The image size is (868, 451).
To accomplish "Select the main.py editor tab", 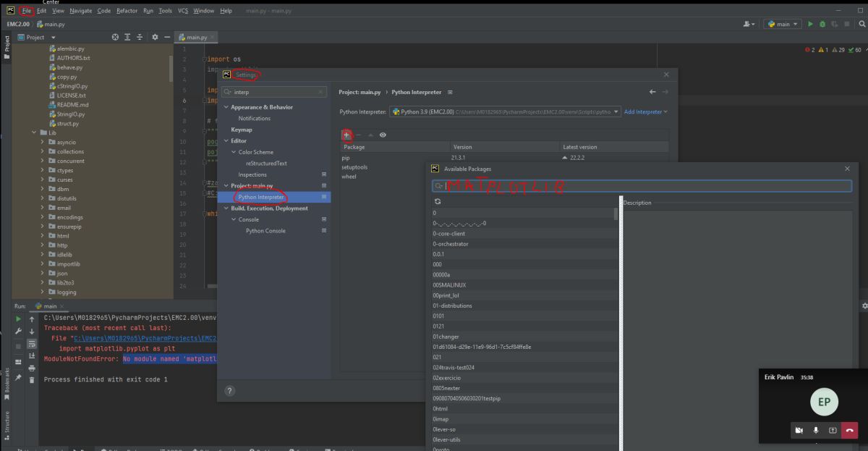I will 195,37.
